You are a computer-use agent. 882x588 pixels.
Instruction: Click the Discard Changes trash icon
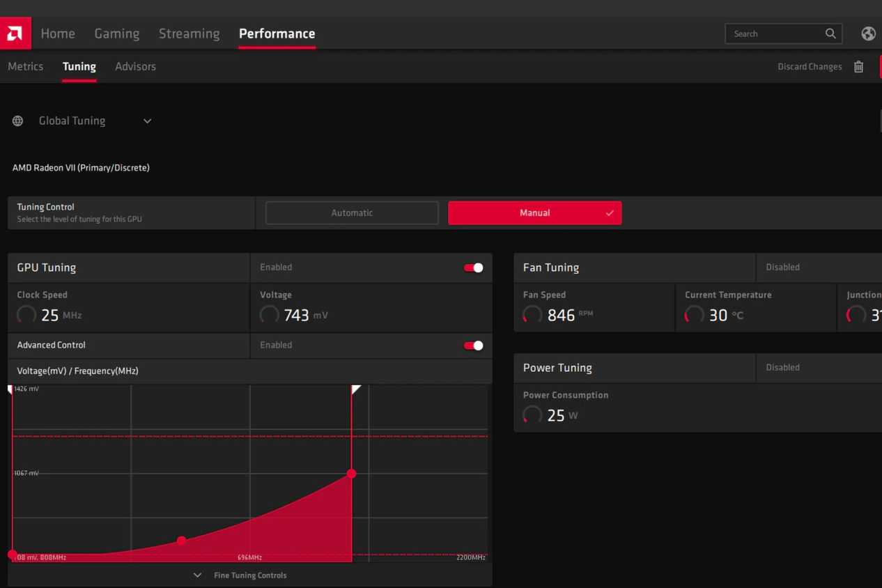coord(859,67)
